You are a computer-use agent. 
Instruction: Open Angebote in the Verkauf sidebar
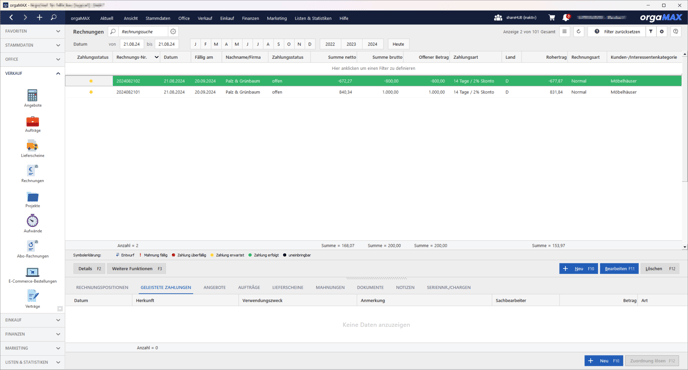[32, 97]
